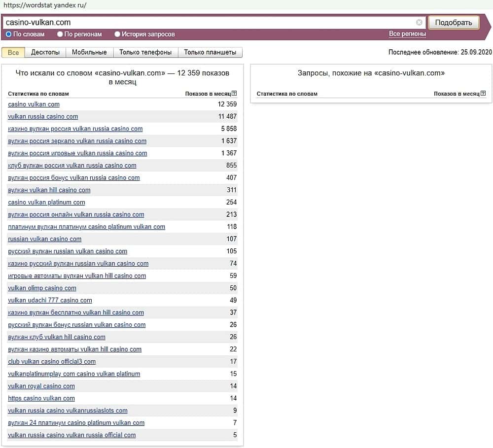The width and height of the screenshot is (493, 448).
Task: Select the 'История запросов' radio button
Action: tap(117, 34)
